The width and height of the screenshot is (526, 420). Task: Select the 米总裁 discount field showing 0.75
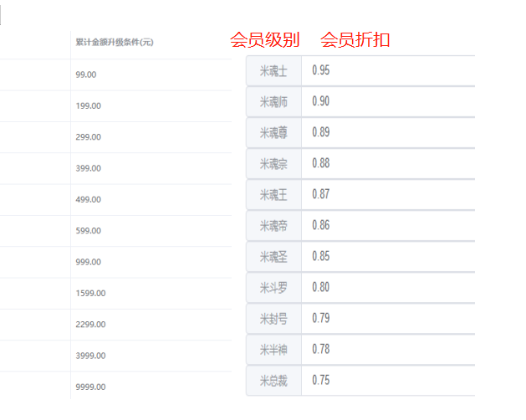(x=389, y=380)
